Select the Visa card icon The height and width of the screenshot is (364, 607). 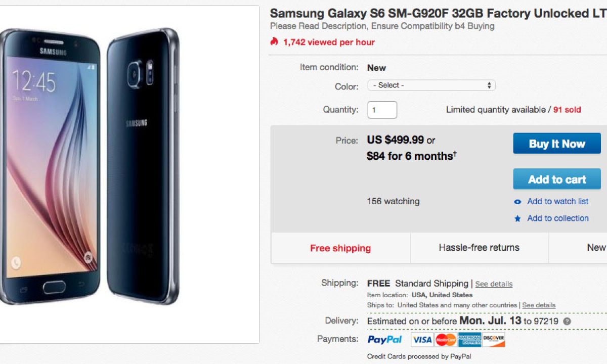pos(422,340)
